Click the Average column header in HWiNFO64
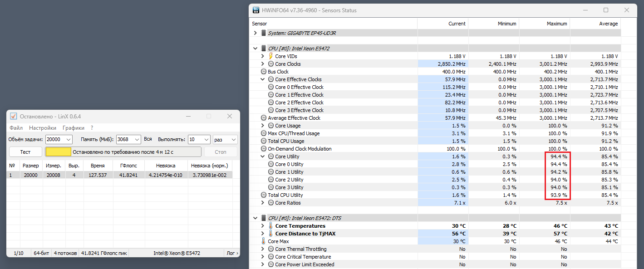Image resolution: width=644 pixels, height=269 pixels. 595,24
